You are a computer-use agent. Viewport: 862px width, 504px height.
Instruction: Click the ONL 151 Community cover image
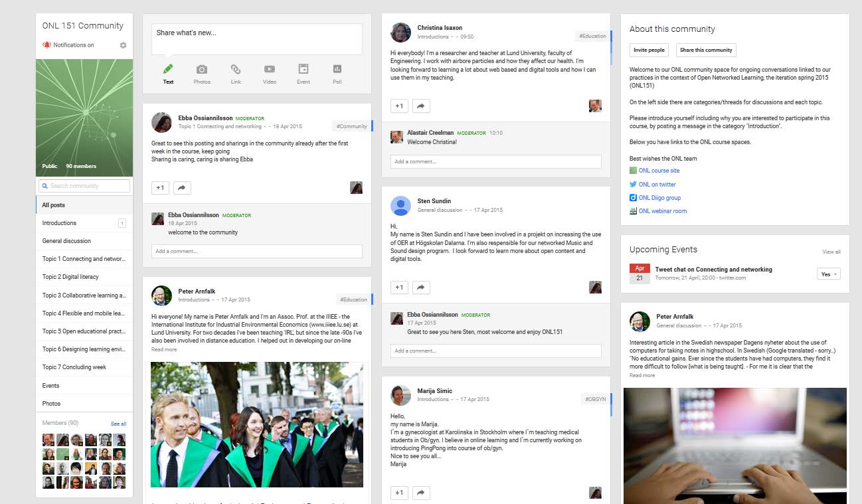pos(84,118)
